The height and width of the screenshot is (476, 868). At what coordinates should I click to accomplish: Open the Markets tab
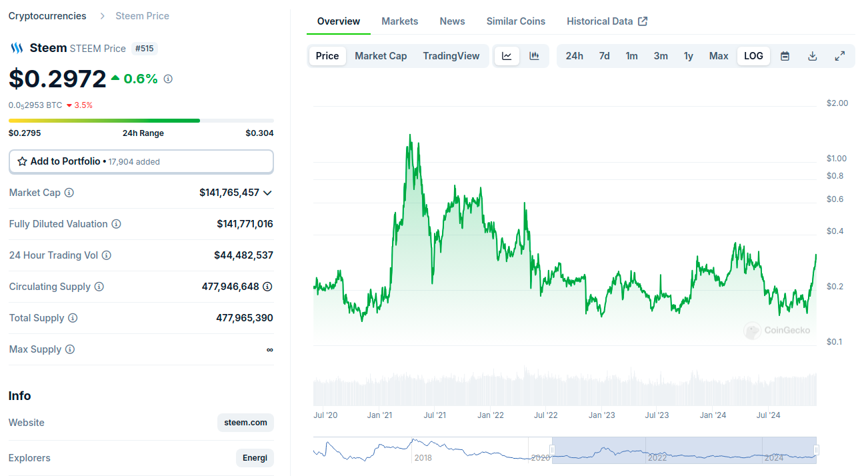coord(400,21)
